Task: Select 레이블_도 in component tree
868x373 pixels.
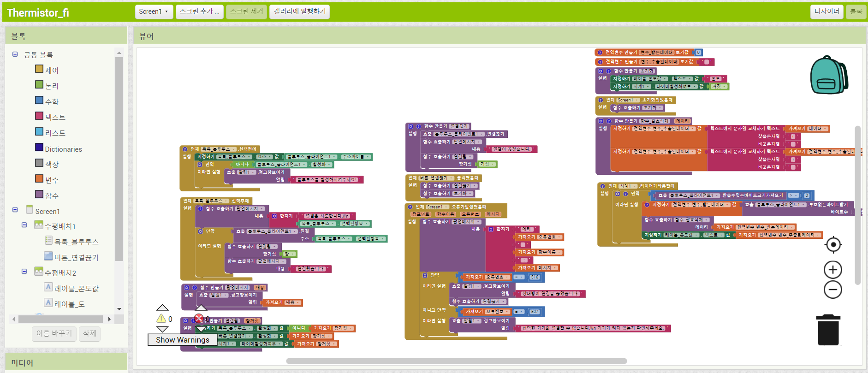Action: (70, 304)
